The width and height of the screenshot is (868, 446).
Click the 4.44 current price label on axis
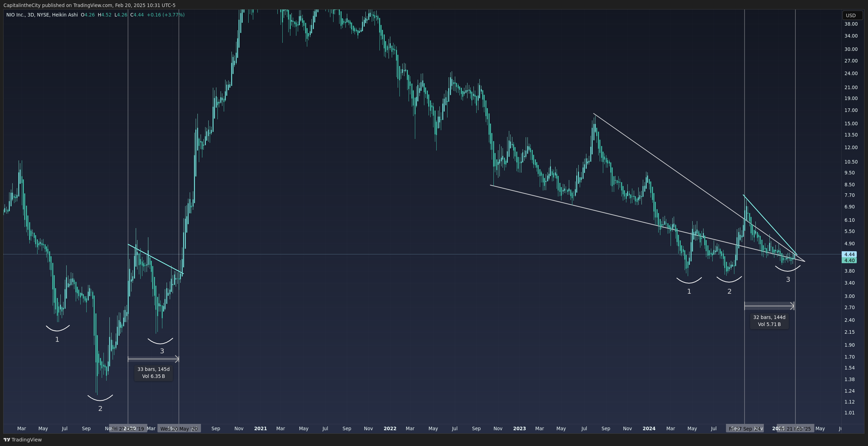coord(849,254)
